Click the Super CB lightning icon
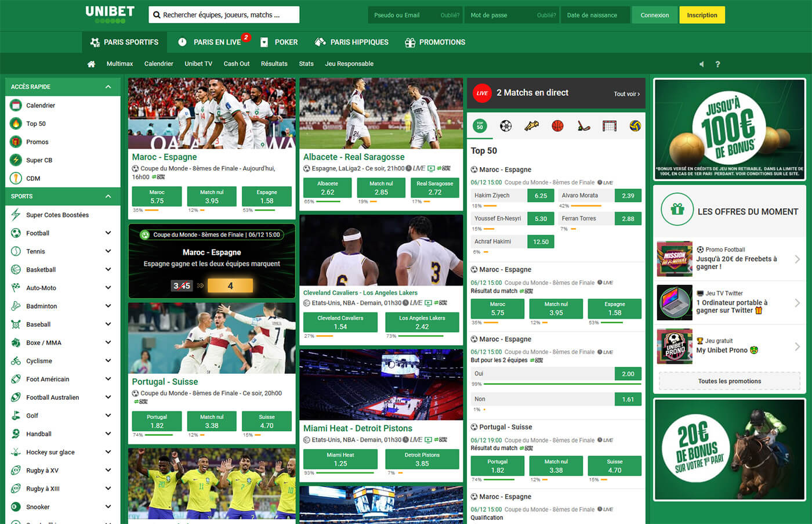 [16, 160]
